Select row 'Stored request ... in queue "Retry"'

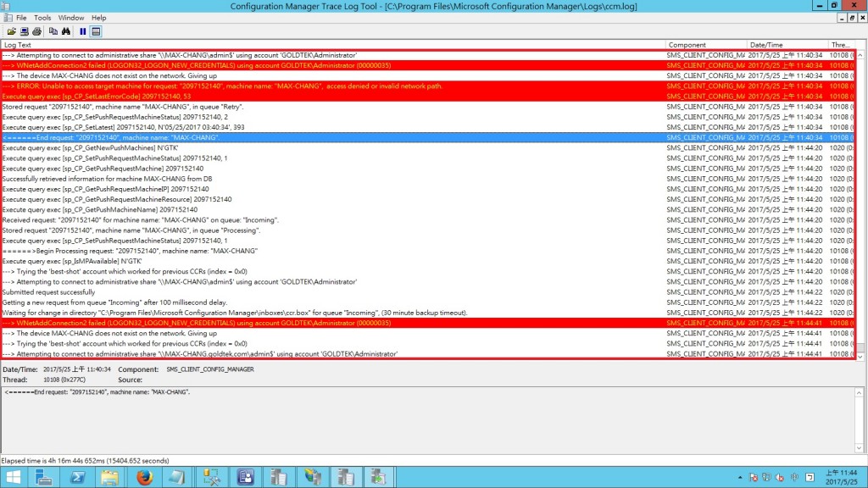coord(428,106)
